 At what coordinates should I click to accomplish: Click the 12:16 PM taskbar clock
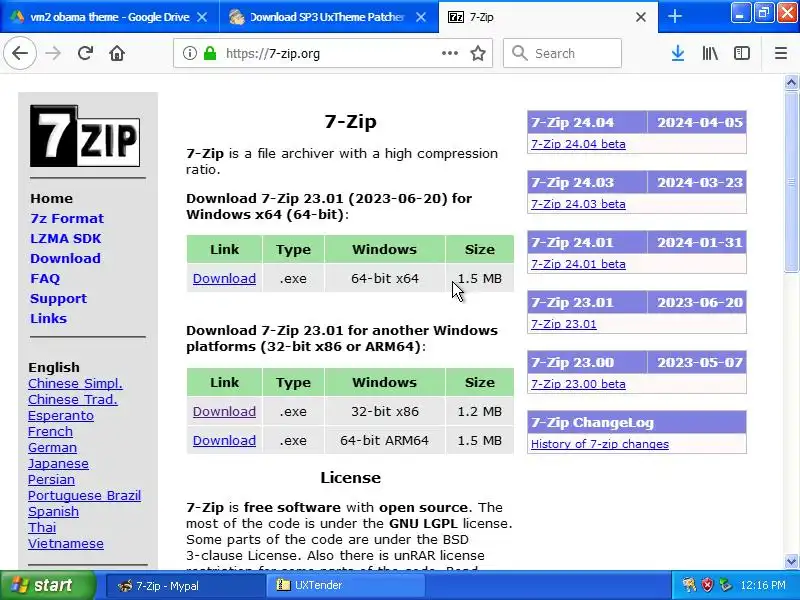[763, 585]
